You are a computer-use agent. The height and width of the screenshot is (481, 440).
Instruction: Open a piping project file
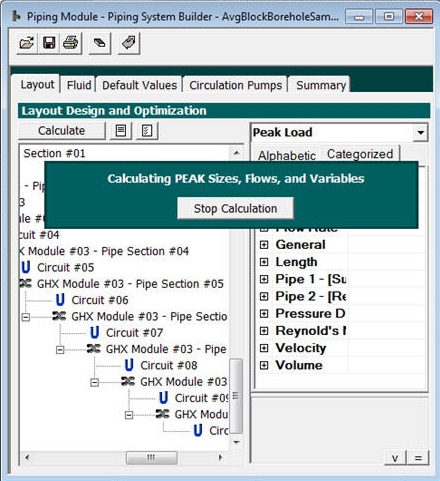click(x=27, y=43)
